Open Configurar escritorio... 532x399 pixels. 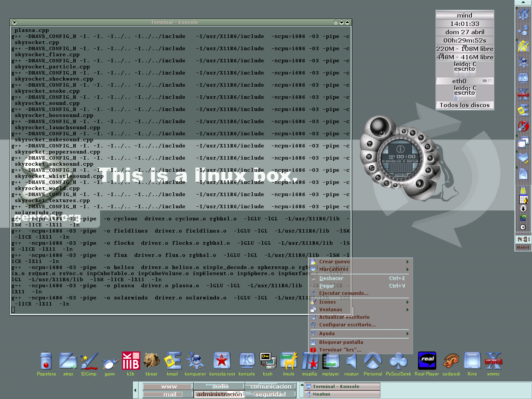coord(360,325)
